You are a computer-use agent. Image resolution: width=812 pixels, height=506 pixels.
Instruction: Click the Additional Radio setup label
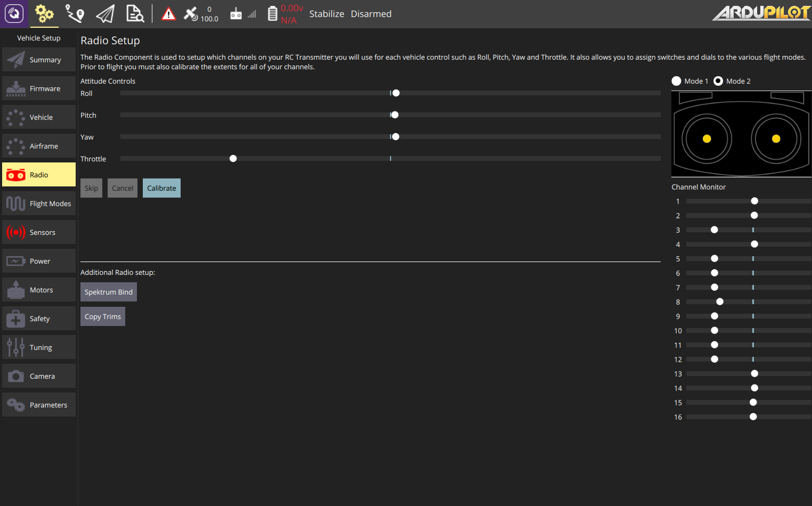118,272
